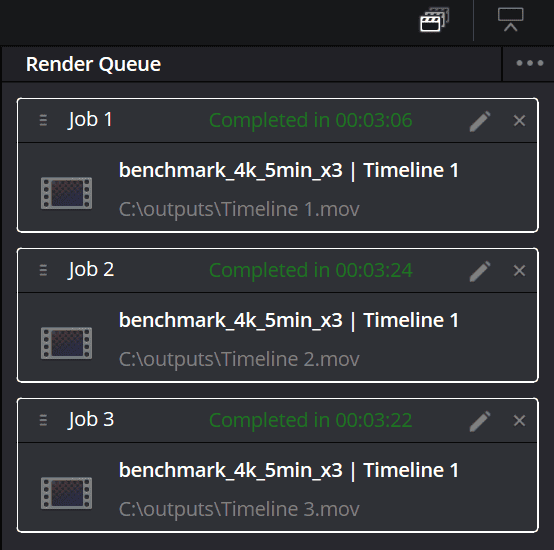554x550 pixels.
Task: Click the clapperboard render queue icon
Action: (x=434, y=20)
